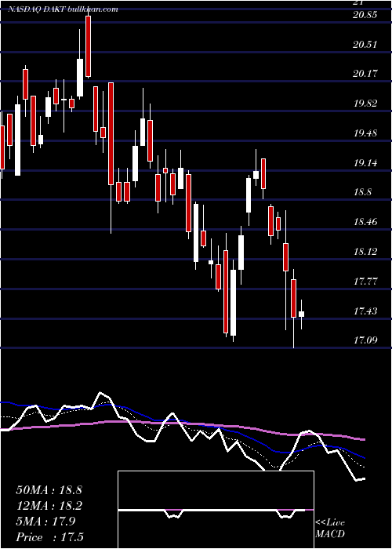Click the 20.51 price axis label
Screen dimensions: 392x549
point(365,45)
